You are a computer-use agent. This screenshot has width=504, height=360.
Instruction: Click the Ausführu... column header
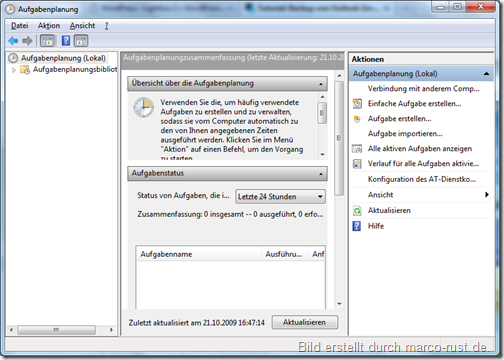tap(284, 254)
